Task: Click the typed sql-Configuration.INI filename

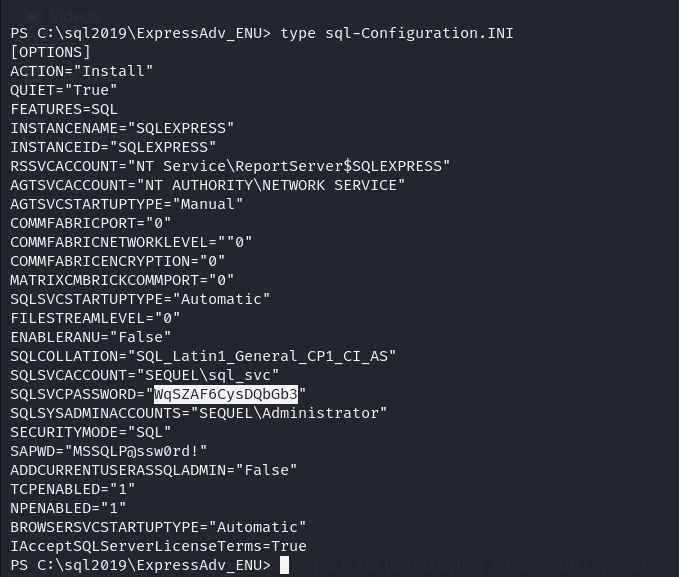Action: tap(419, 33)
